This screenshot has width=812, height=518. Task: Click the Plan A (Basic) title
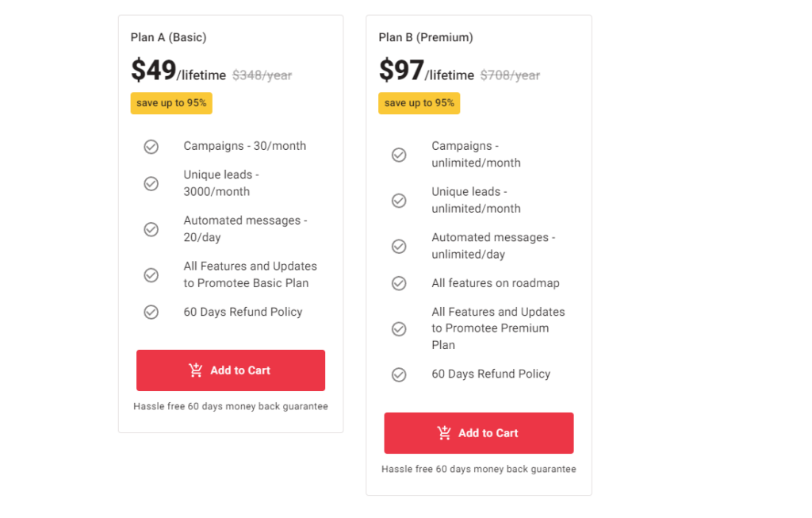pyautogui.click(x=168, y=37)
